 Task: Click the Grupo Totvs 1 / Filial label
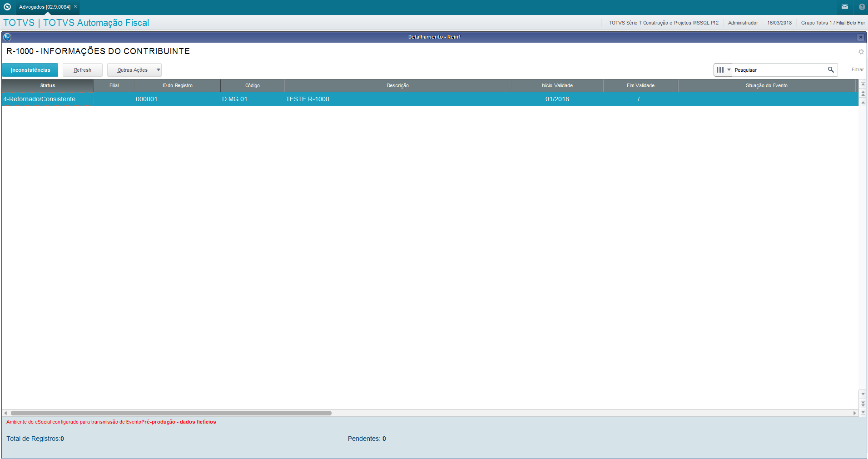click(x=833, y=23)
